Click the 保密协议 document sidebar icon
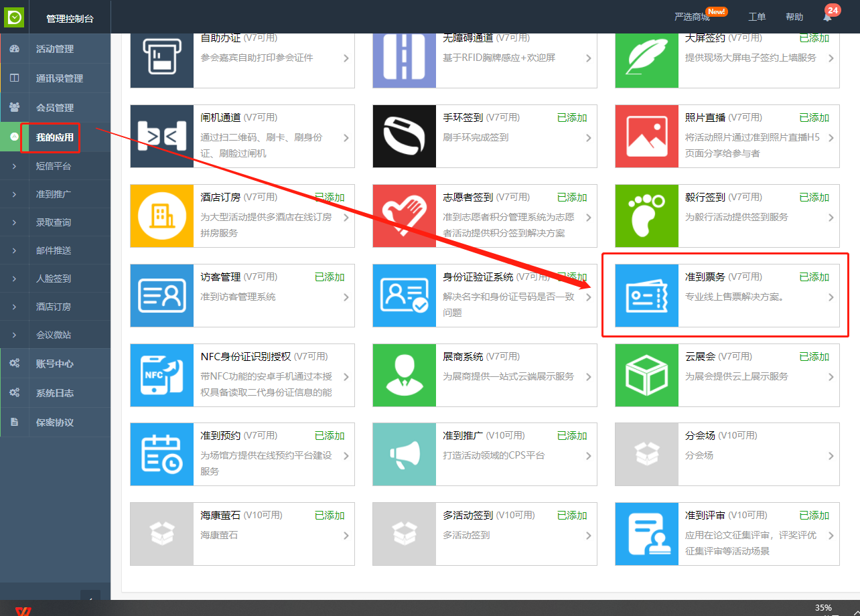The image size is (860, 616). coord(14,422)
